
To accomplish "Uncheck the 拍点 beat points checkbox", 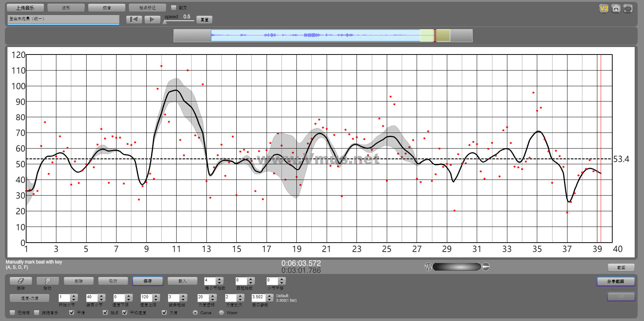I will 105,312.
